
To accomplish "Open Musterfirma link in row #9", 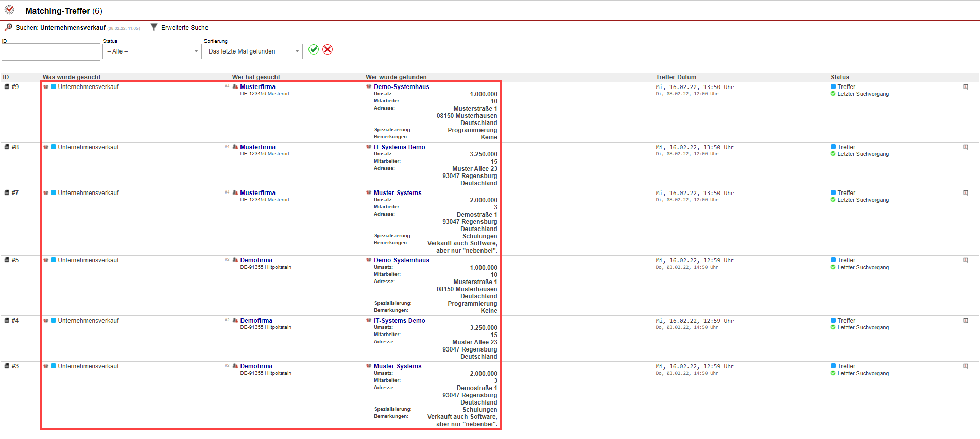I will [257, 87].
